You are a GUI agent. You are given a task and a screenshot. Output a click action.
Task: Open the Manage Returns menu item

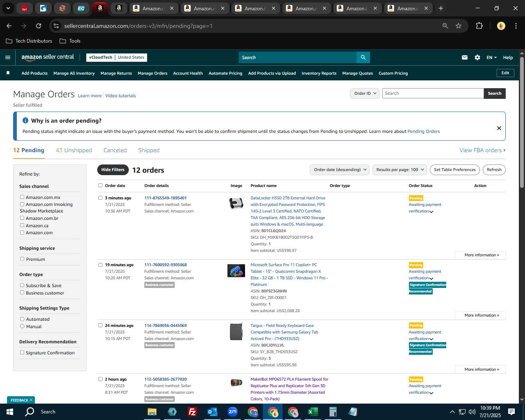tap(116, 73)
